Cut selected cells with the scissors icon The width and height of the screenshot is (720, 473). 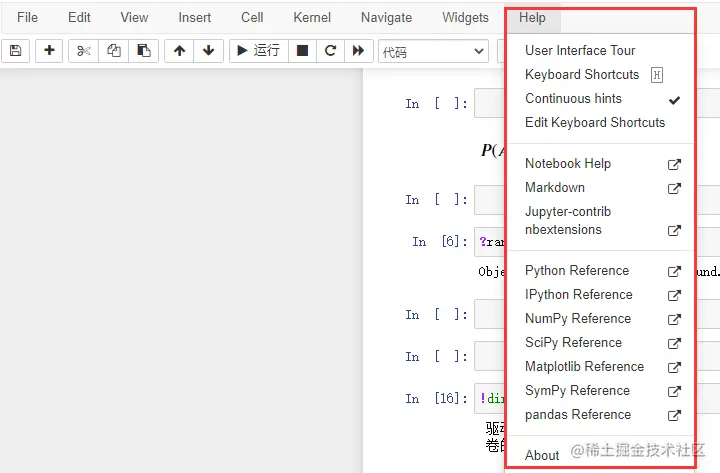pos(84,51)
